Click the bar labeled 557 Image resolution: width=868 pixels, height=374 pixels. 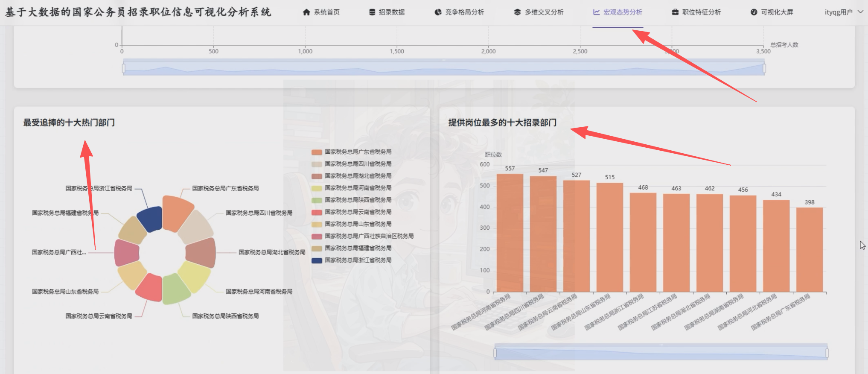tap(510, 233)
